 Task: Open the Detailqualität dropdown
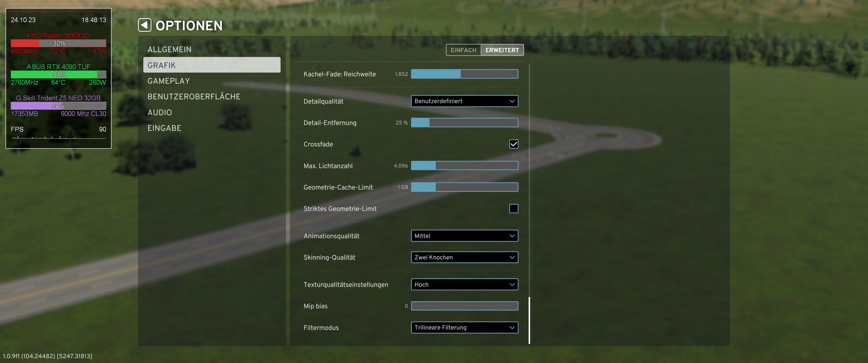point(465,101)
